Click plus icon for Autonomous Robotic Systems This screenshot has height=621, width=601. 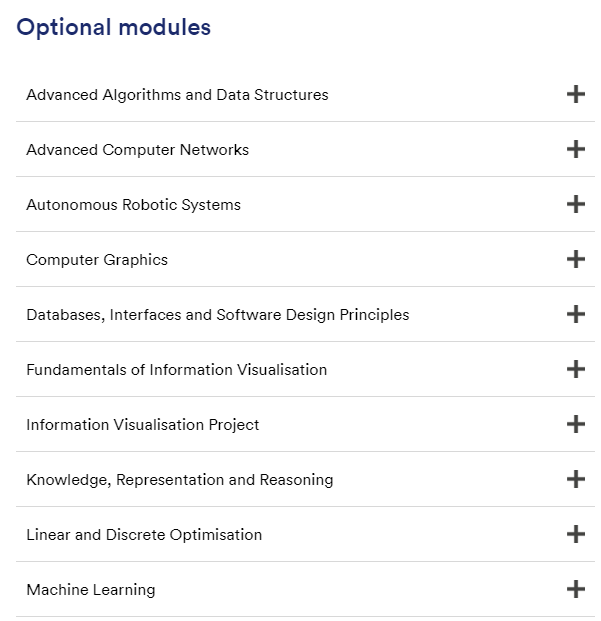[575, 205]
